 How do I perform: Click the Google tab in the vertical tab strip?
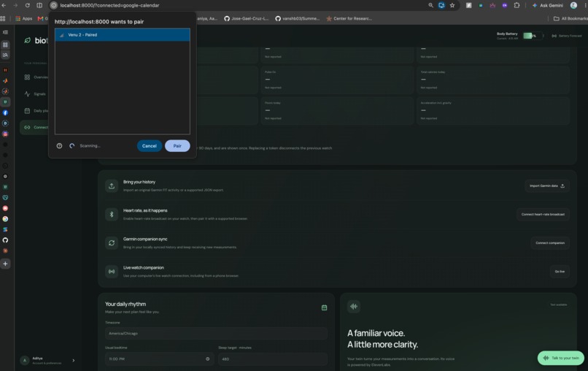[5, 218]
